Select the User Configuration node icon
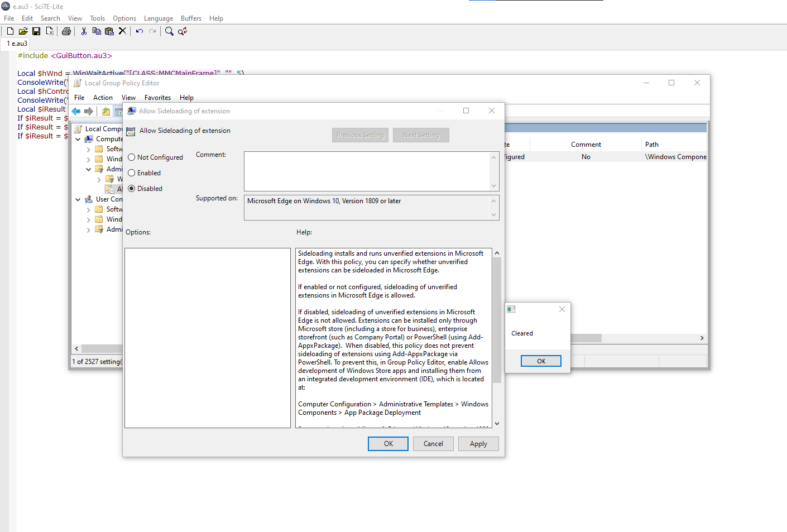Viewport: 787px width, 532px height. pos(89,199)
